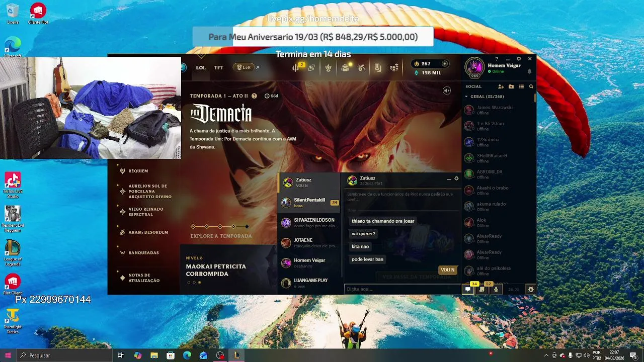This screenshot has width=644, height=362.
Task: Select the third carousel dot under Maokai card
Action: [x=199, y=283]
